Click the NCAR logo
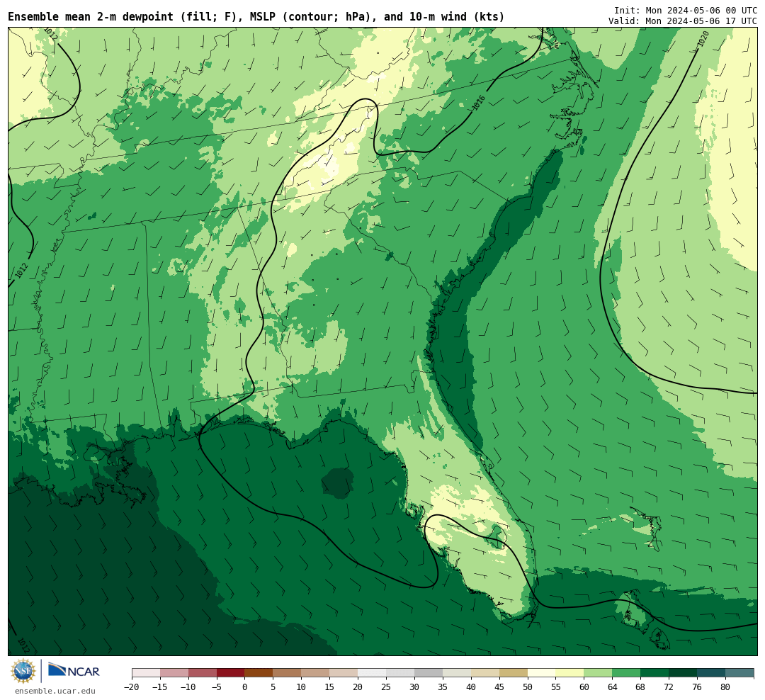 tap(74, 671)
